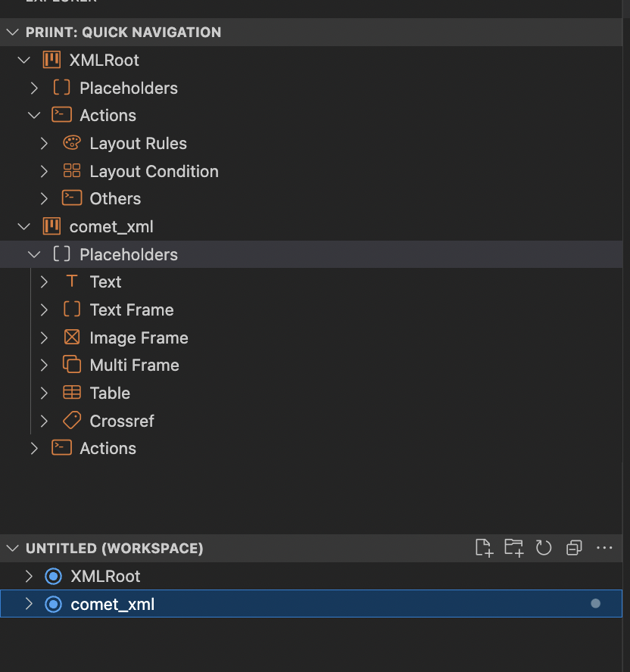
Task: Expand the Crossref node
Action: (x=44, y=421)
